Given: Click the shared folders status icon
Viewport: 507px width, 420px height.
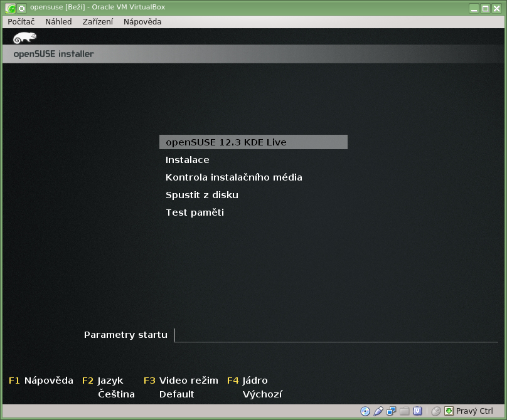Looking at the screenshot, I should click(404, 411).
